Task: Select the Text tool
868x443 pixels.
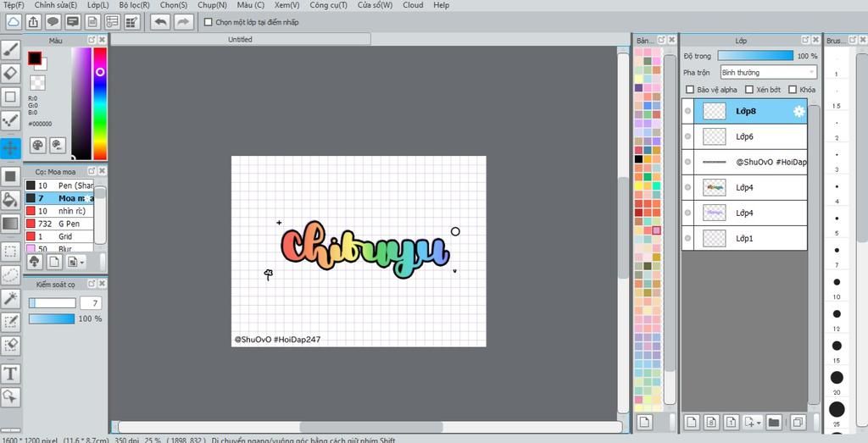Action: [x=10, y=374]
